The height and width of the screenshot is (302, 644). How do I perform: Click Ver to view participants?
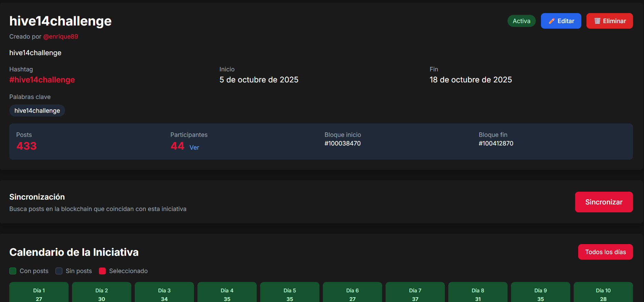pos(194,148)
